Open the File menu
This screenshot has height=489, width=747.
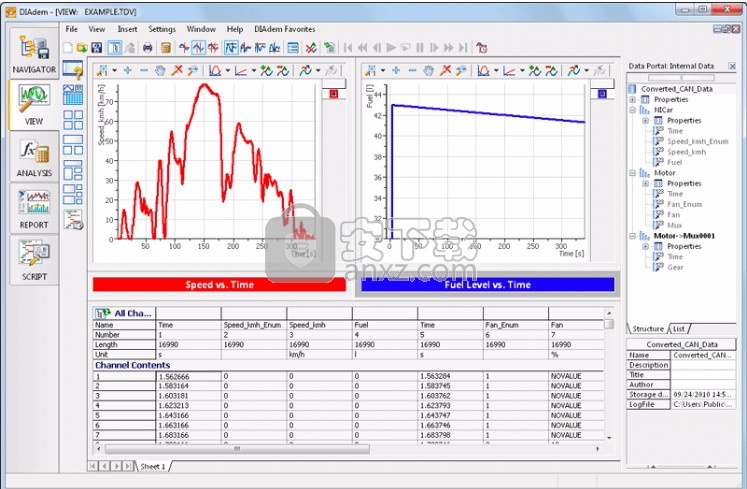pos(72,29)
